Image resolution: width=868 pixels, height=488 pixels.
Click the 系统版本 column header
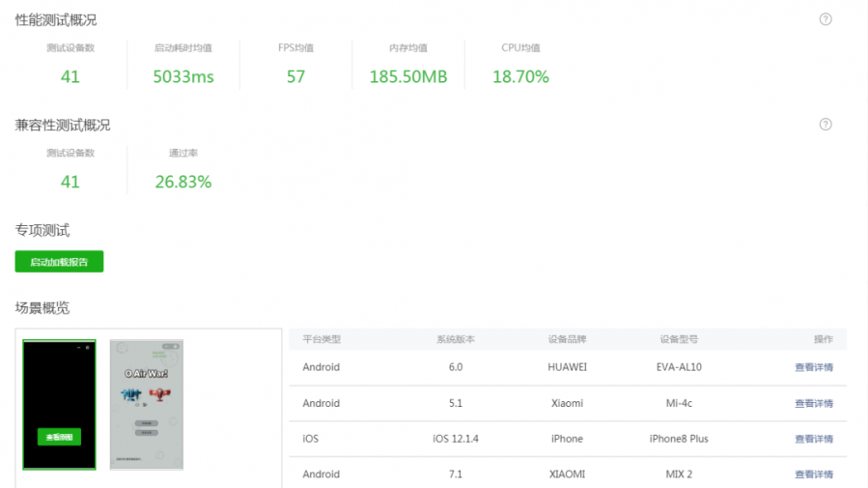click(456, 339)
